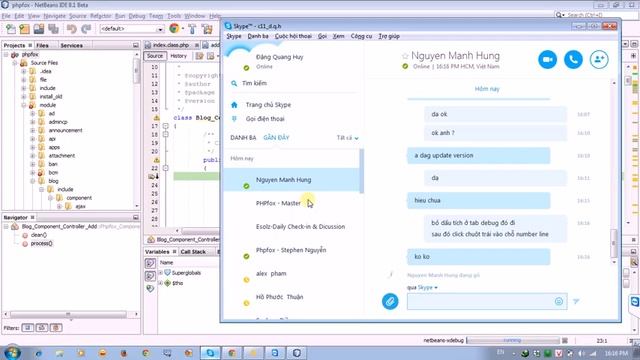640x360 pixels.
Task: Select process() in Navigator
Action: pos(42,244)
